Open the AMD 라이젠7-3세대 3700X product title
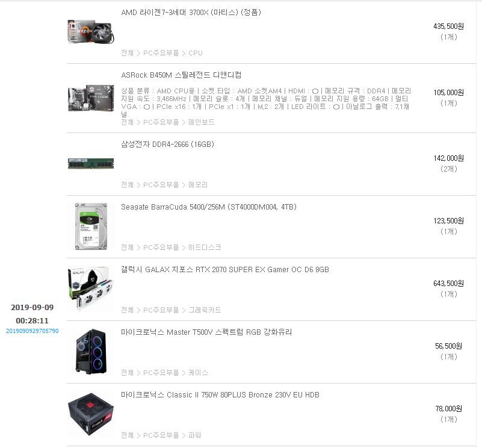The width and height of the screenshot is (482, 448). (191, 12)
